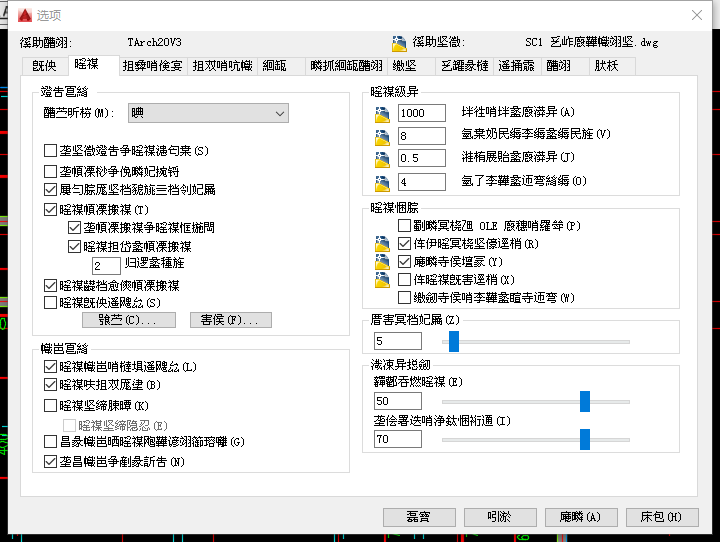This screenshot has height=542, width=720.
Task: Switch to the fifth tab, System
Action: (x=280, y=66)
